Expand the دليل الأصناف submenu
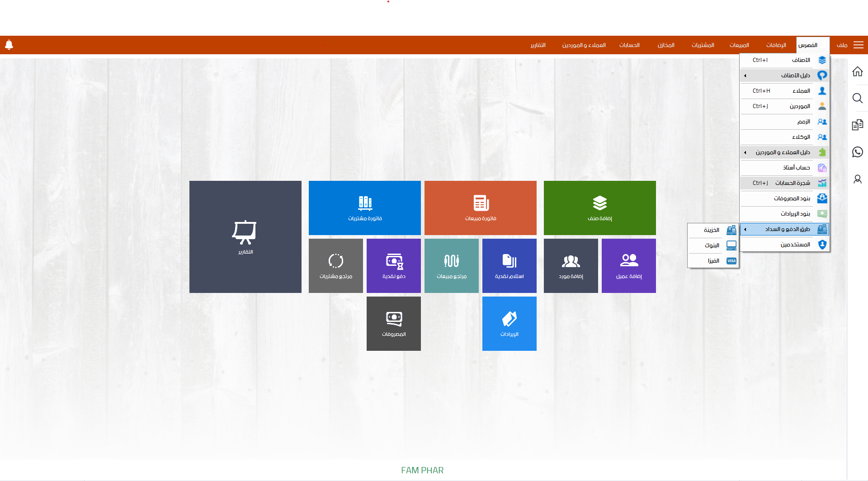 (x=784, y=75)
